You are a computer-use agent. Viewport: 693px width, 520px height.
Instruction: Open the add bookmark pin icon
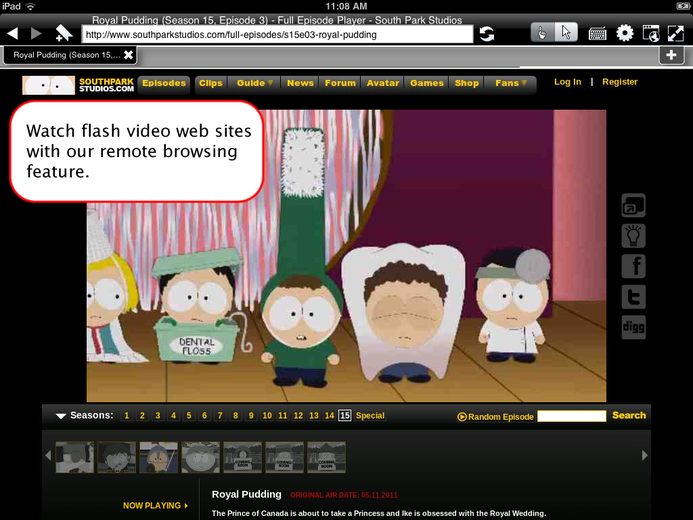pyautogui.click(x=63, y=33)
